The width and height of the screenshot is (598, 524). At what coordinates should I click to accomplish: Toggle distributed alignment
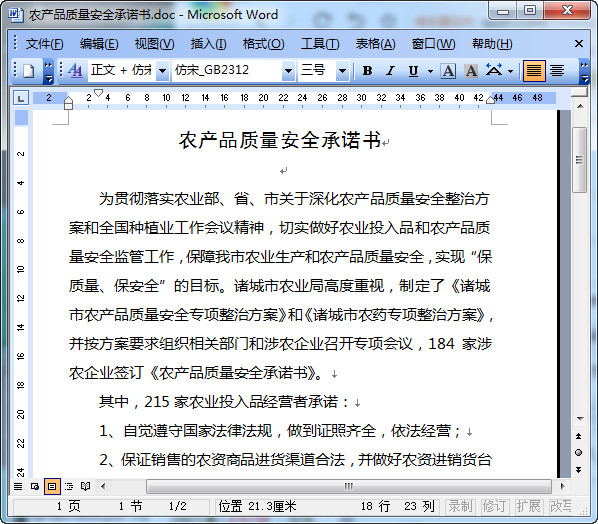(x=557, y=71)
